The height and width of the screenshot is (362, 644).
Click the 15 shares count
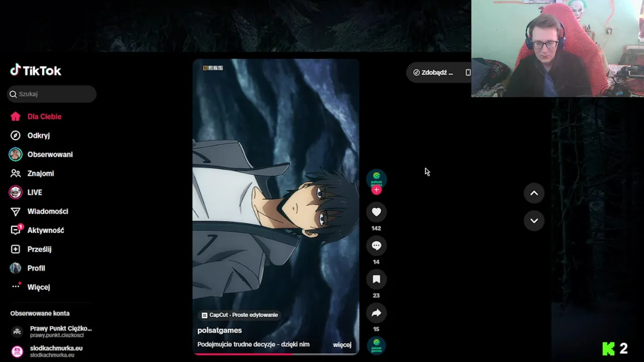[x=376, y=329]
